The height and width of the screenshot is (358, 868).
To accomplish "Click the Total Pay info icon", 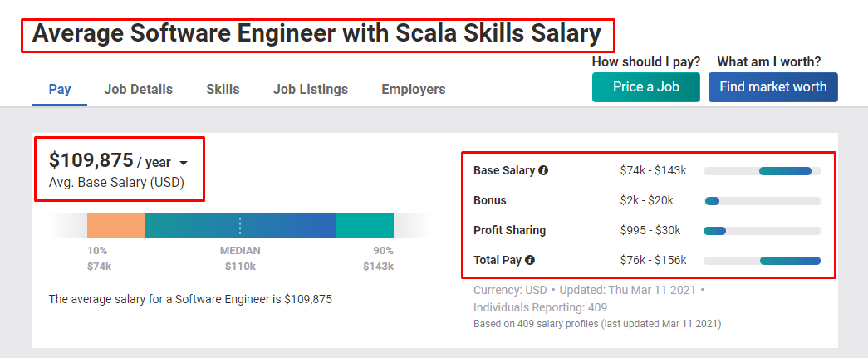I will tap(530, 259).
